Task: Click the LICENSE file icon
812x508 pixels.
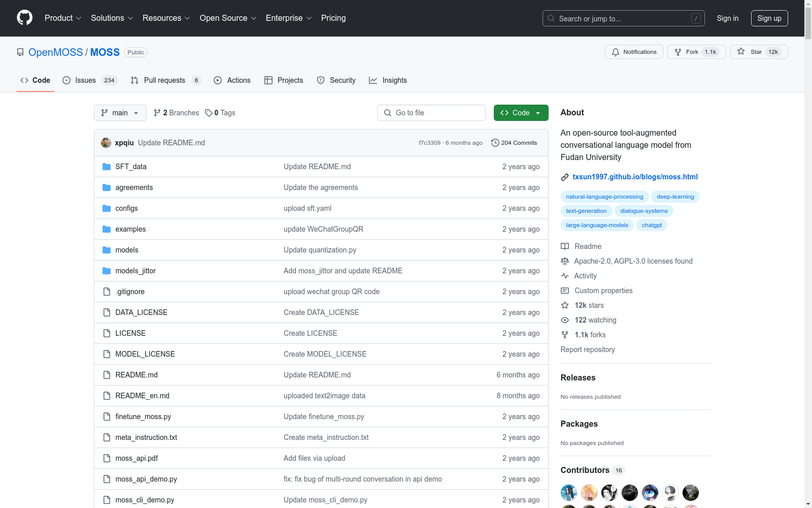Action: click(107, 333)
